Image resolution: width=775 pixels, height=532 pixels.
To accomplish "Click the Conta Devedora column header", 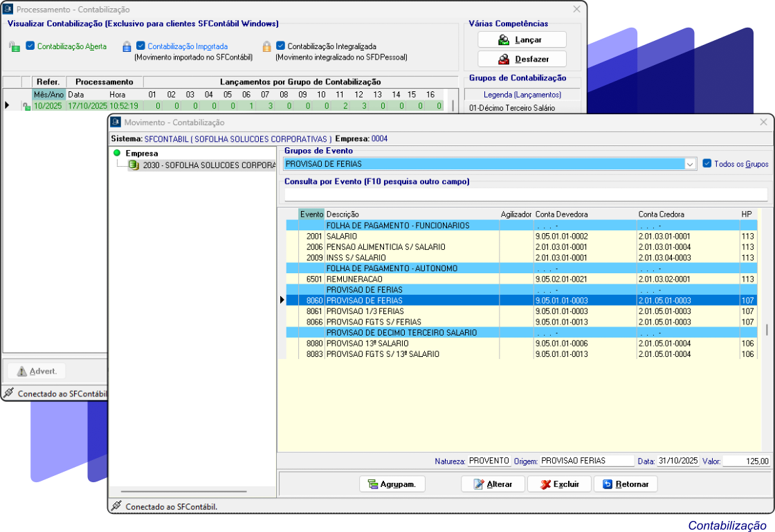I will (561, 214).
